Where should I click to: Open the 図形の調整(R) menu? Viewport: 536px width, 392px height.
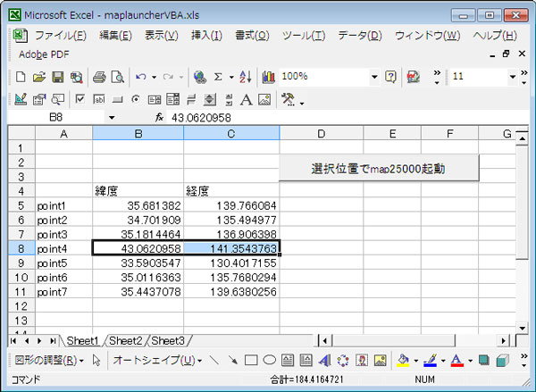49,360
